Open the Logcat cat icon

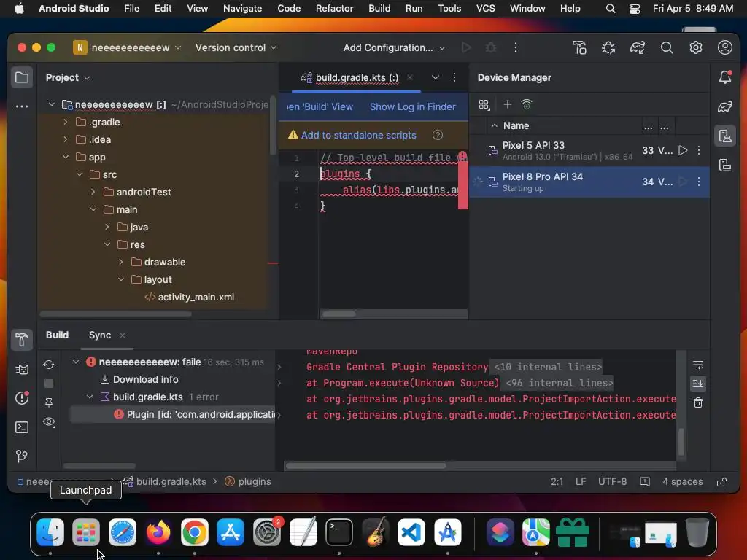(22, 369)
